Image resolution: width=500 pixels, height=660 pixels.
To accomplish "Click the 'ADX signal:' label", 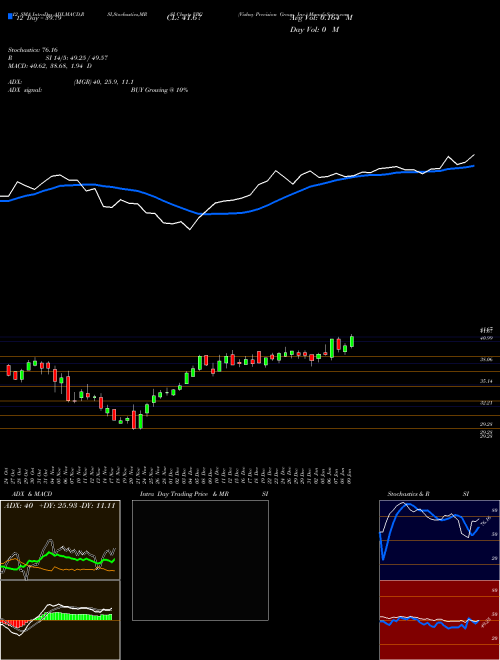I will pyautogui.click(x=25, y=90).
